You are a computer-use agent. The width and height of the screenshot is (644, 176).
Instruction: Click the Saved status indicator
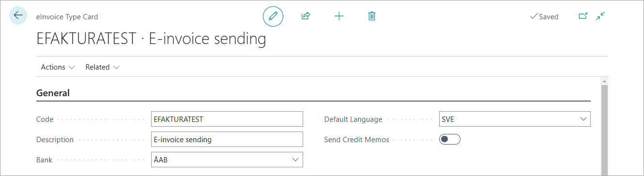(544, 17)
